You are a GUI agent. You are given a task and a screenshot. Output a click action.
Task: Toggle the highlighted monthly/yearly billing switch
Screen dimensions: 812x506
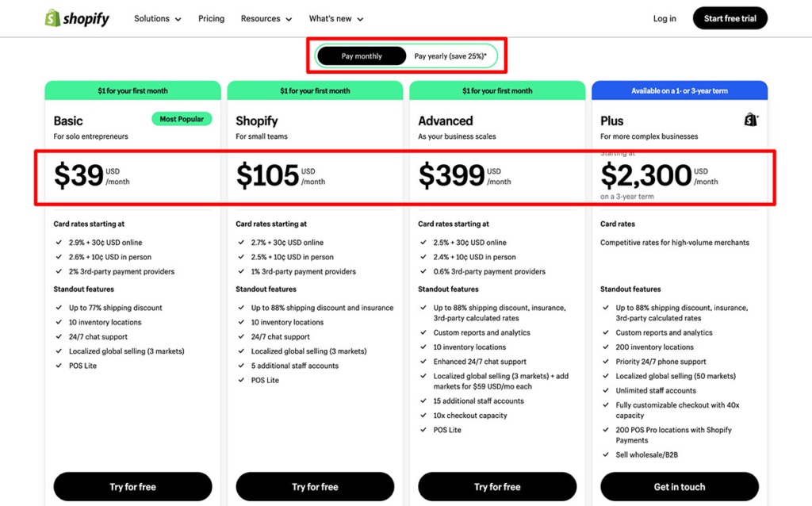pyautogui.click(x=407, y=56)
